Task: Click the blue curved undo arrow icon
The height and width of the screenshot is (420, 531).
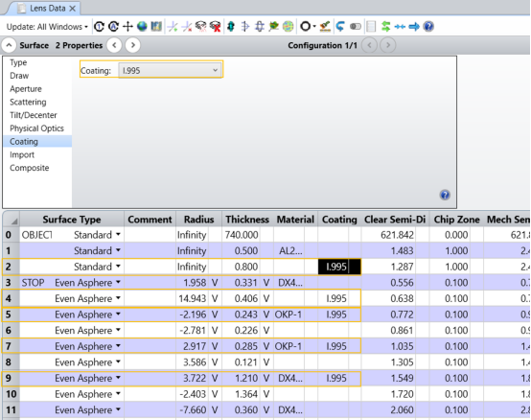Action: (340, 27)
